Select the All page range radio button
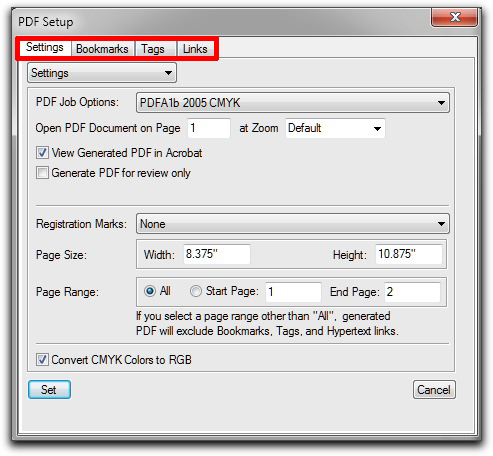Image resolution: width=493 pixels, height=456 pixels. 150,291
